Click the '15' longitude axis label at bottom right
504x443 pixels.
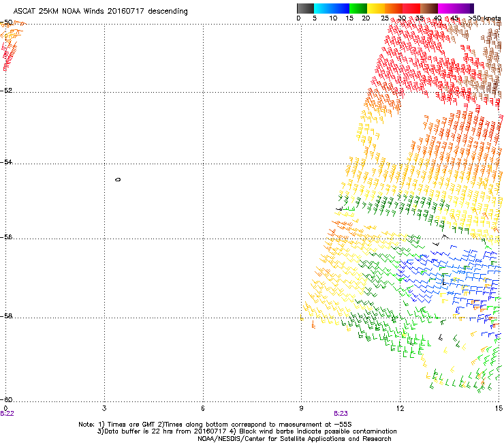pos(499,408)
